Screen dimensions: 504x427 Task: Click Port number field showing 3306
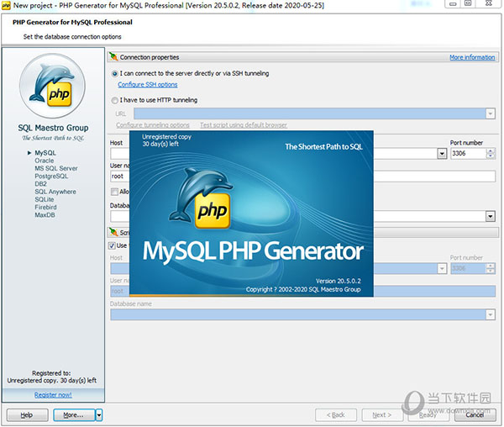click(469, 154)
